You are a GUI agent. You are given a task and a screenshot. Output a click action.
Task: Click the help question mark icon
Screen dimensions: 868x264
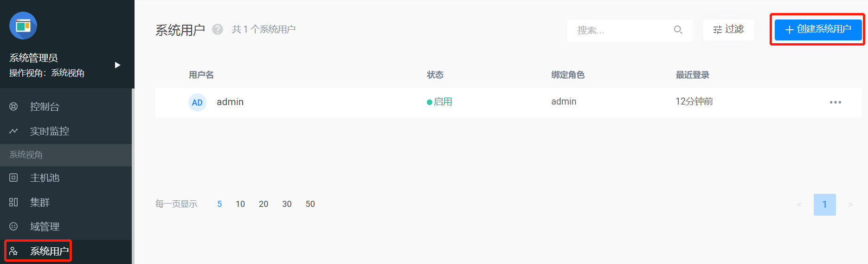[x=218, y=29]
